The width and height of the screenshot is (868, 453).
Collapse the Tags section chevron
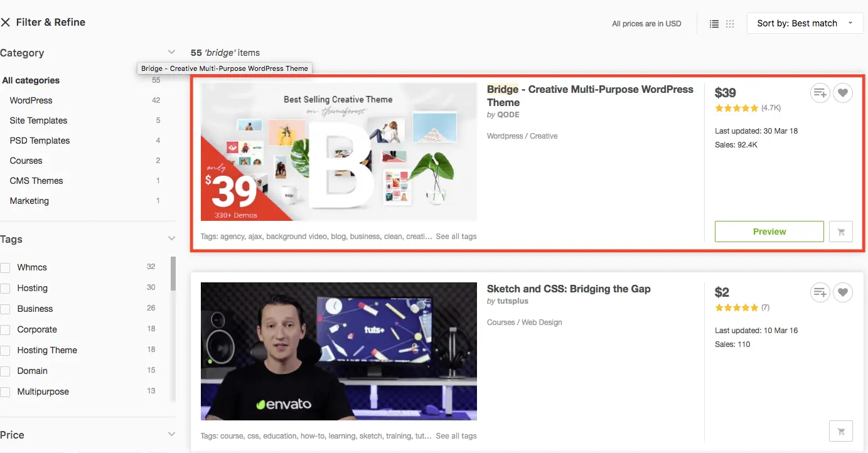point(171,238)
